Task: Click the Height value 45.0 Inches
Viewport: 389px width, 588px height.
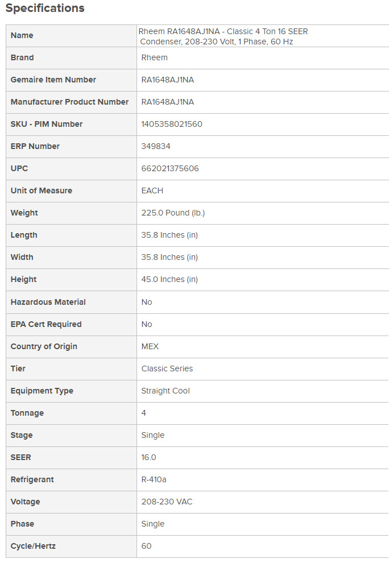Action: (169, 279)
